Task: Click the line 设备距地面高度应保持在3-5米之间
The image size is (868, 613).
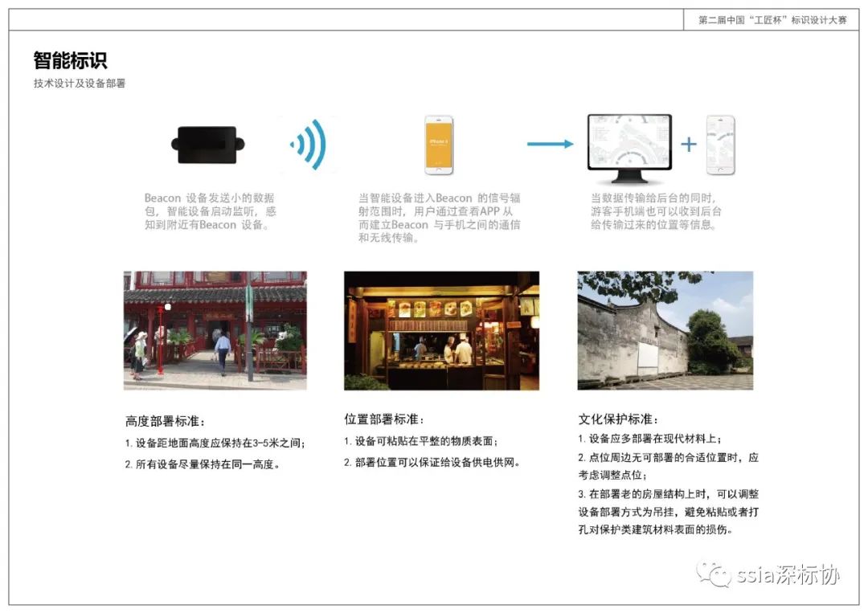Action: [215, 443]
